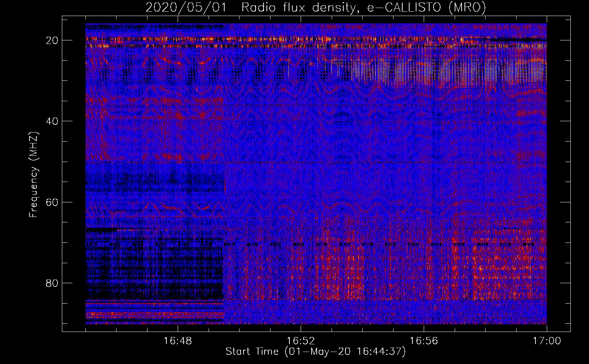Click the 16:52 time tick label
Viewport: 589px width, 364px height.
[x=301, y=341]
